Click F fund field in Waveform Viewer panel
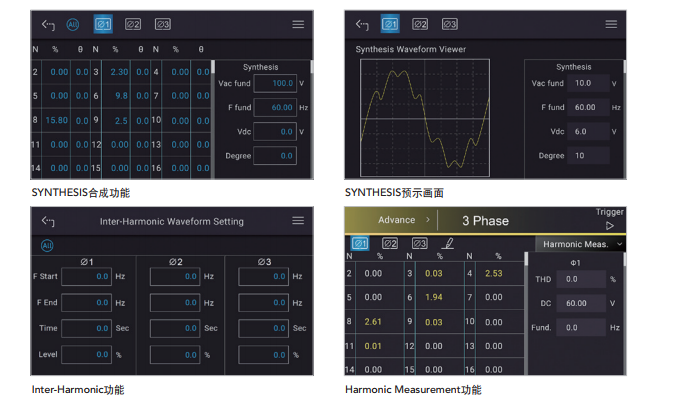This screenshot has width=681, height=400. 588,107
